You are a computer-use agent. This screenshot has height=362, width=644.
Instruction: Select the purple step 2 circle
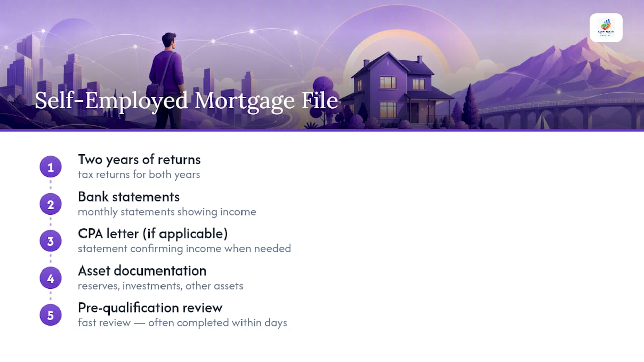click(x=51, y=205)
